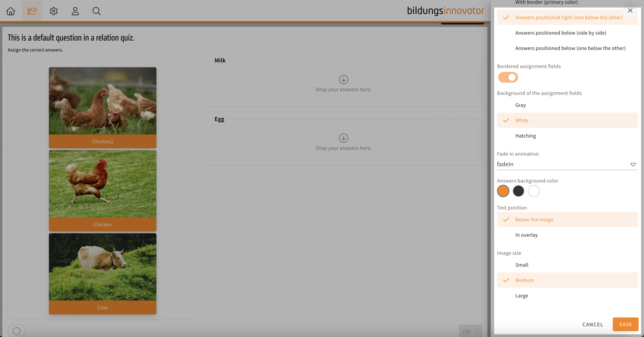Select Gray assignment field background
644x337 pixels.
[520, 105]
